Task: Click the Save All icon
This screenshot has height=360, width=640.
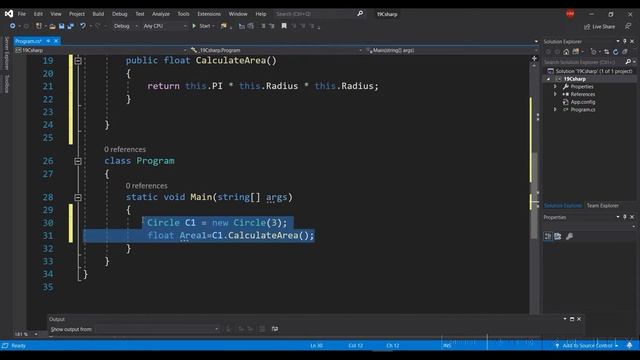Action: click(71, 26)
